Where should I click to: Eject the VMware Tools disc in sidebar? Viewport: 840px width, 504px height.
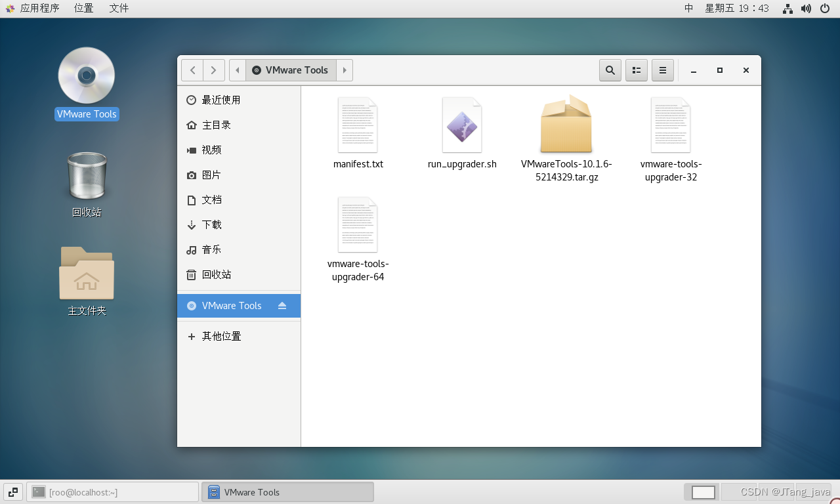[x=282, y=306]
